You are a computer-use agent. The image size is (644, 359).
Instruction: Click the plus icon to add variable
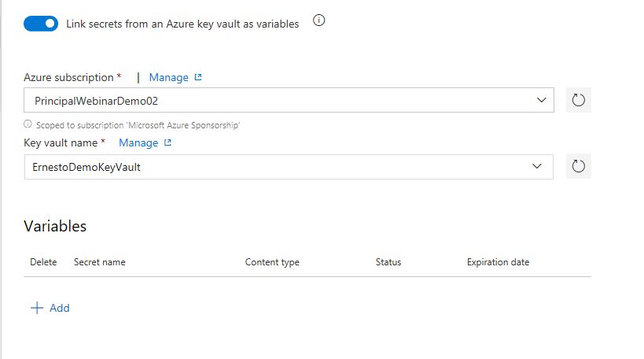point(37,308)
